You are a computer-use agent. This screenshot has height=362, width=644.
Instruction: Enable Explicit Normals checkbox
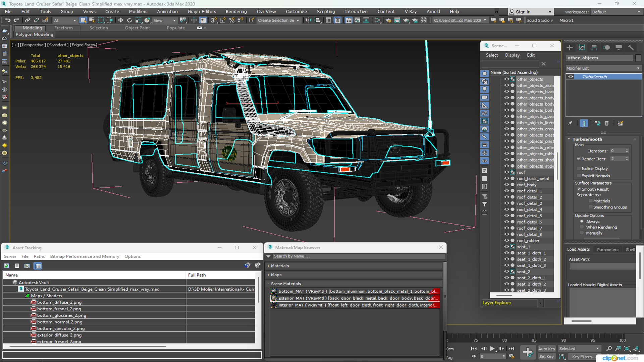pos(579,176)
